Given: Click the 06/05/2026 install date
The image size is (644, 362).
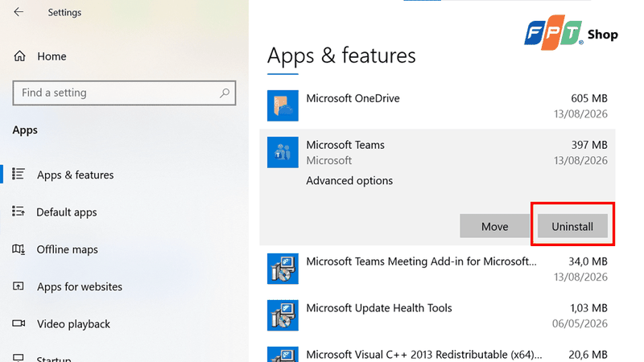Looking at the screenshot, I should tap(580, 324).
